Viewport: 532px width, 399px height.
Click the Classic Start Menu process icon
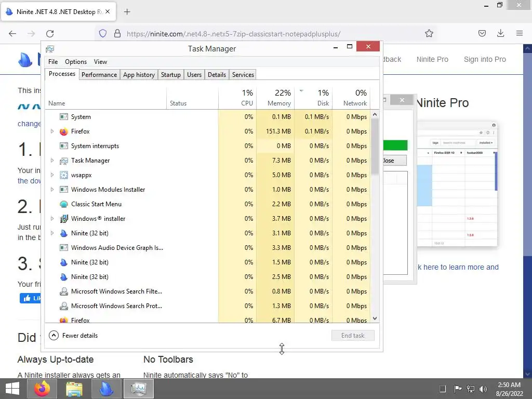pyautogui.click(x=63, y=204)
